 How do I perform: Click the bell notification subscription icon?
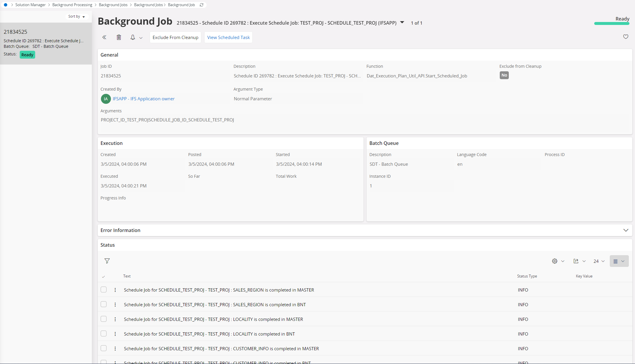[x=133, y=37]
